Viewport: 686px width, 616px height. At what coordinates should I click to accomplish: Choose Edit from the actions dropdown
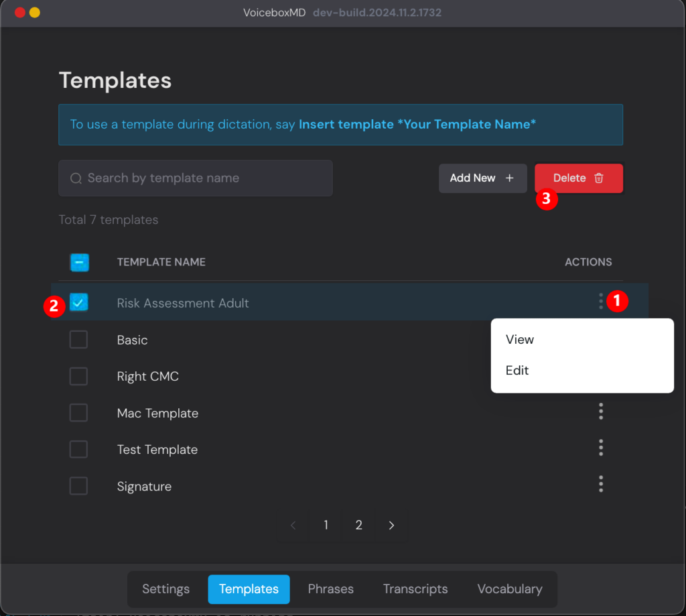click(x=517, y=370)
